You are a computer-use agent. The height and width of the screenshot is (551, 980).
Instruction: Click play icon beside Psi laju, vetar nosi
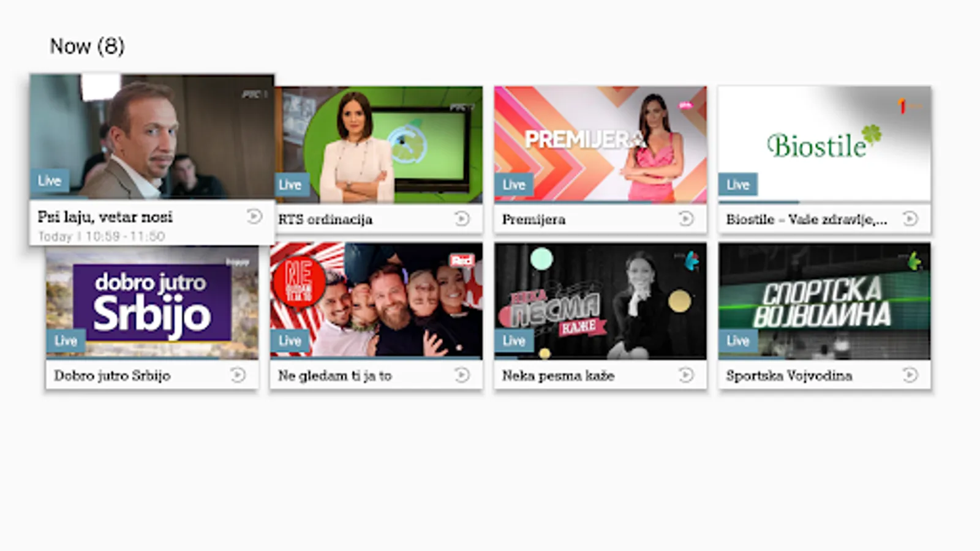pos(254,216)
